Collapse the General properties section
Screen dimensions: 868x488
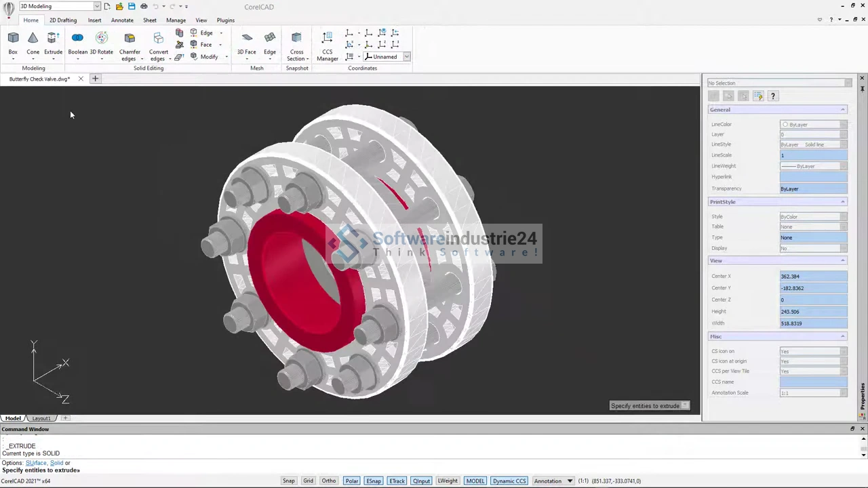842,110
